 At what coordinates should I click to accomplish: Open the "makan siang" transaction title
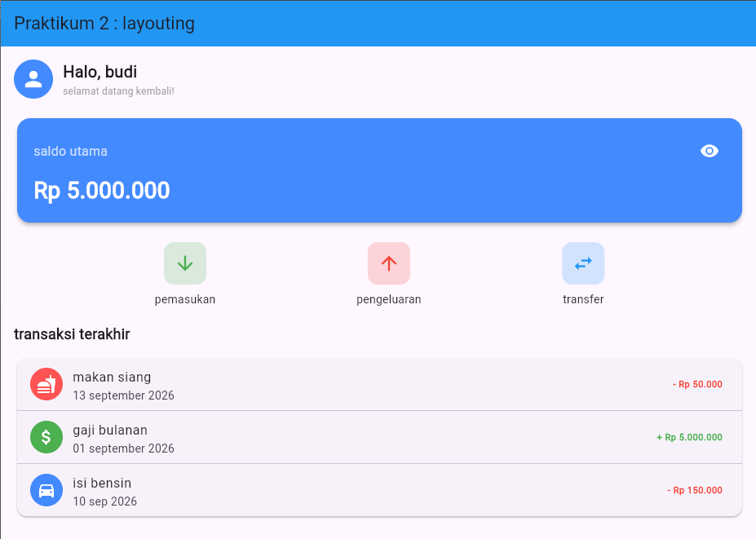click(x=112, y=377)
